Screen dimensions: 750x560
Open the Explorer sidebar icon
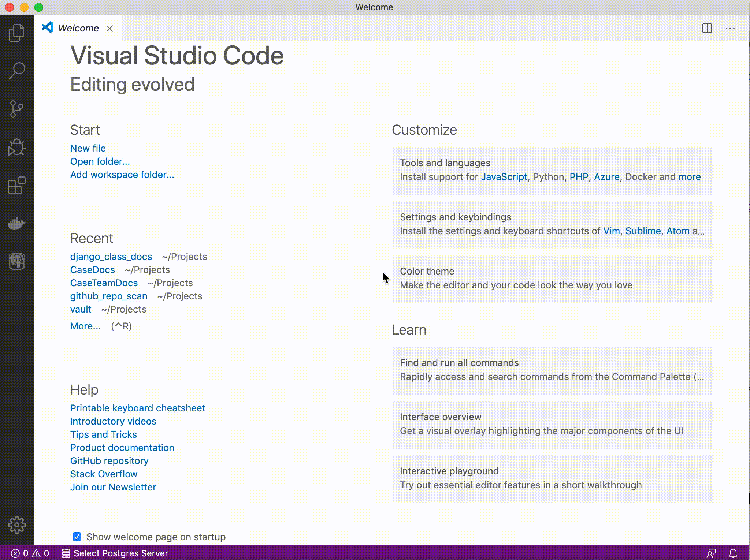pyautogui.click(x=17, y=33)
